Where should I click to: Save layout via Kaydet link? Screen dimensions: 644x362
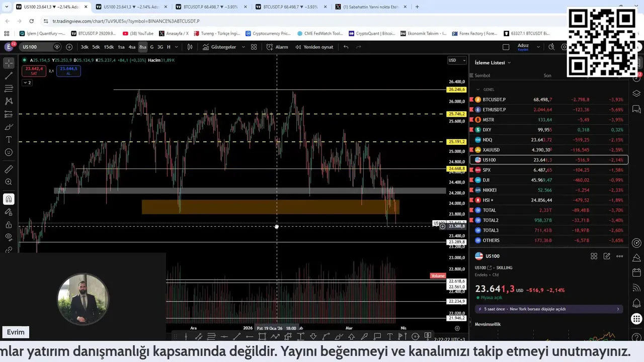coord(523,50)
